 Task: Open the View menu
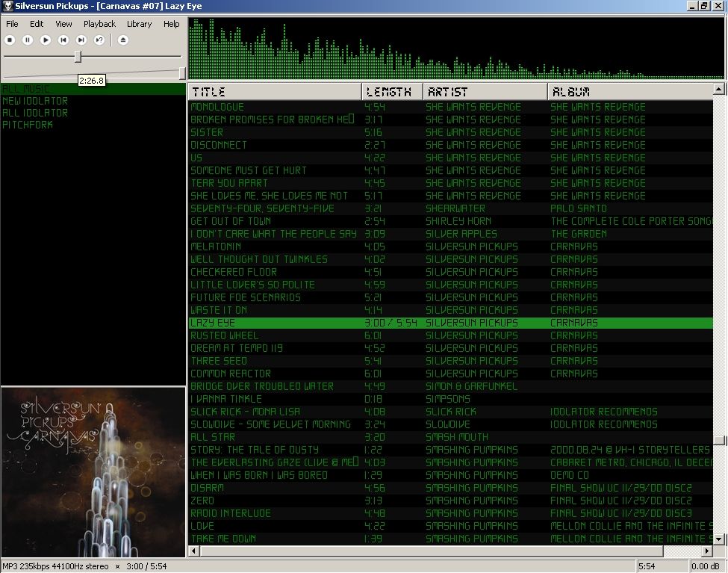[x=63, y=24]
